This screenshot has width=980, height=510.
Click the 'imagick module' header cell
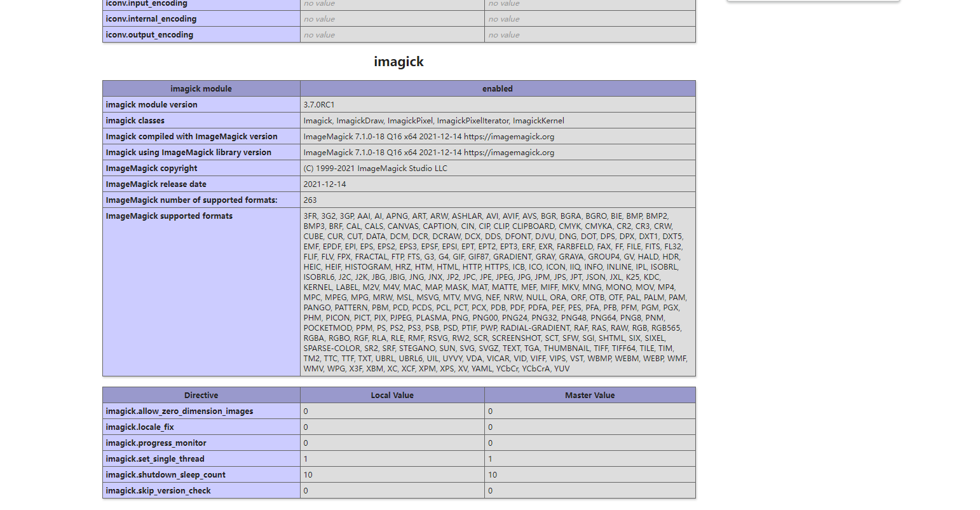(x=201, y=89)
